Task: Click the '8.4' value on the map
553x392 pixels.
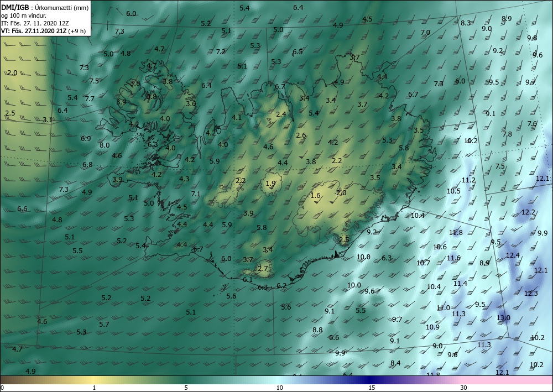Action: [395, 363]
